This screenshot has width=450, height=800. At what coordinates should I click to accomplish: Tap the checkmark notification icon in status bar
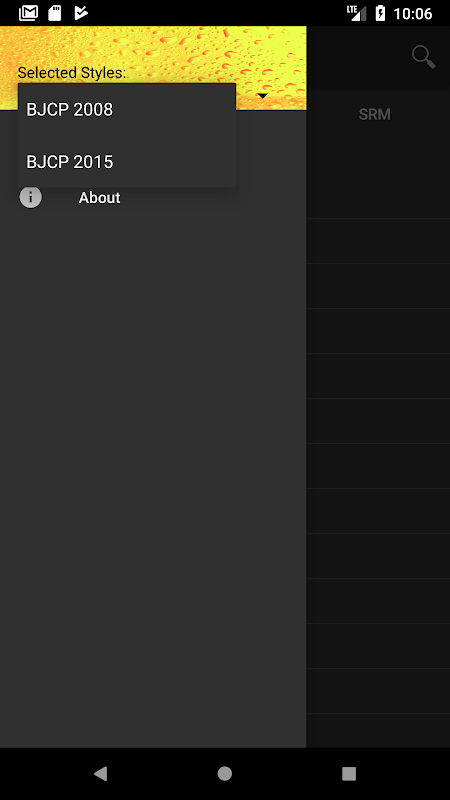click(x=81, y=13)
